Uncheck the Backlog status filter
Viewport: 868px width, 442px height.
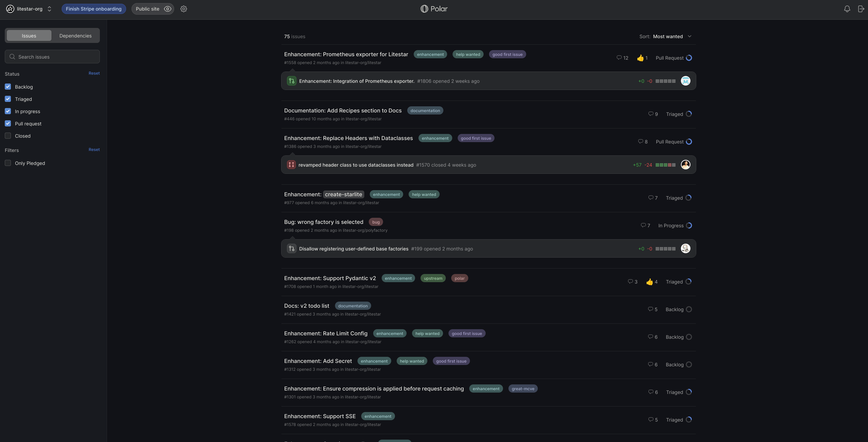tap(8, 87)
